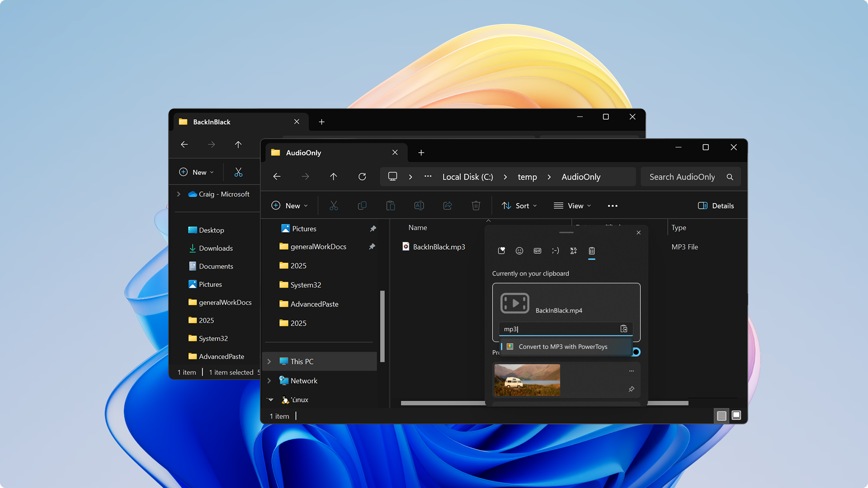Open the kaomoji tab in clipboard panel

coord(556,251)
